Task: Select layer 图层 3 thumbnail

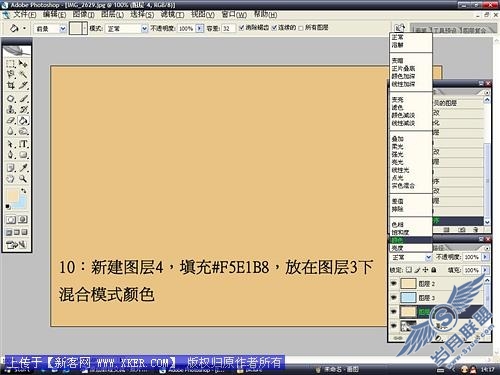Action: pyautogui.click(x=408, y=298)
